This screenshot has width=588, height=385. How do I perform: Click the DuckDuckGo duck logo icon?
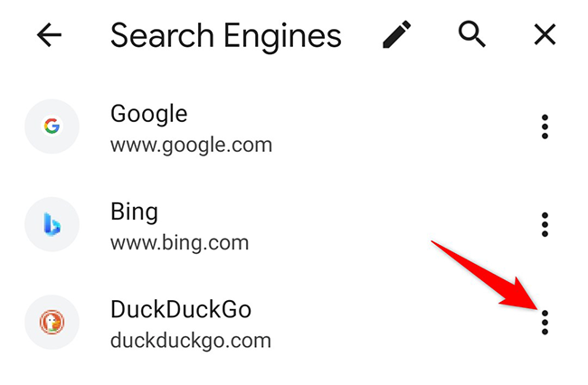[52, 322]
